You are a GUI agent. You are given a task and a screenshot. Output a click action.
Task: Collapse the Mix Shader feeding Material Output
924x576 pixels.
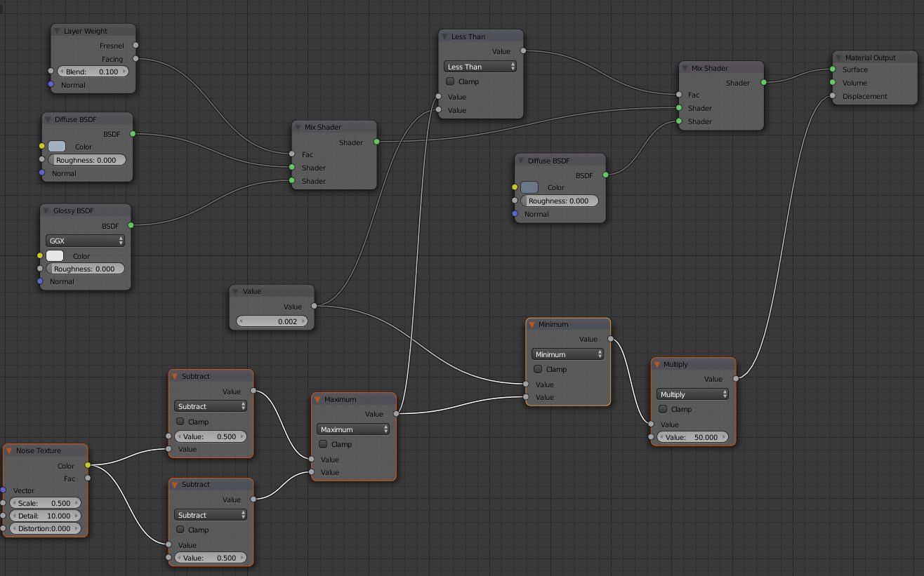point(685,68)
